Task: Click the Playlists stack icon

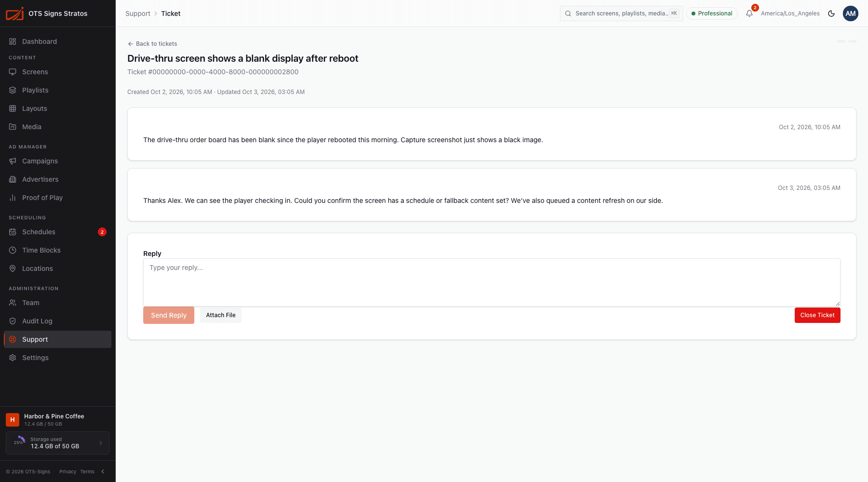Action: (13, 90)
